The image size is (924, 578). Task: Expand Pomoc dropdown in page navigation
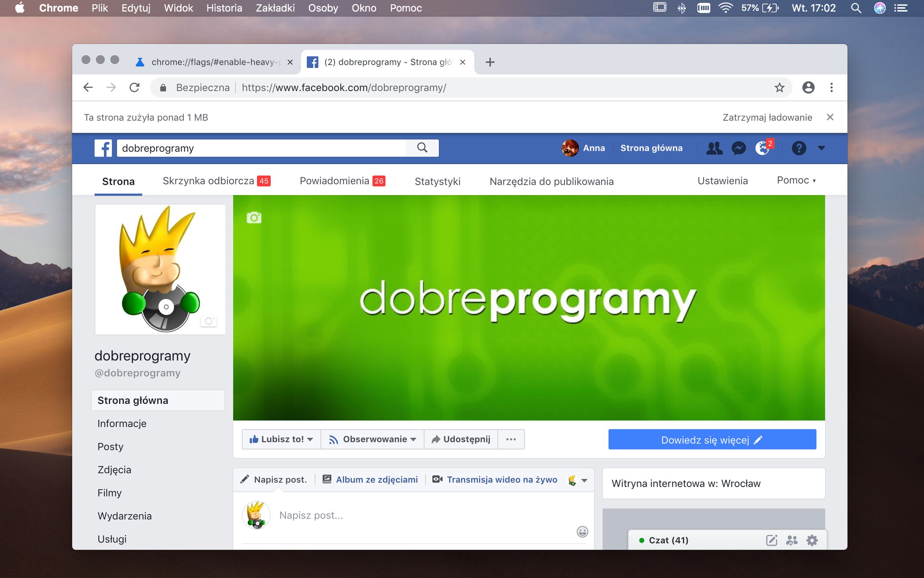click(x=796, y=181)
